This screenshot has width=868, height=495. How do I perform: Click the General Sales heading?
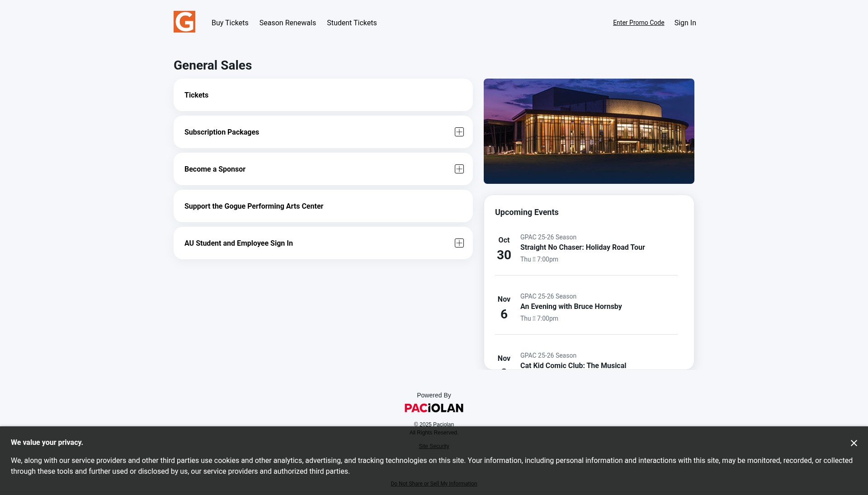[x=212, y=65]
